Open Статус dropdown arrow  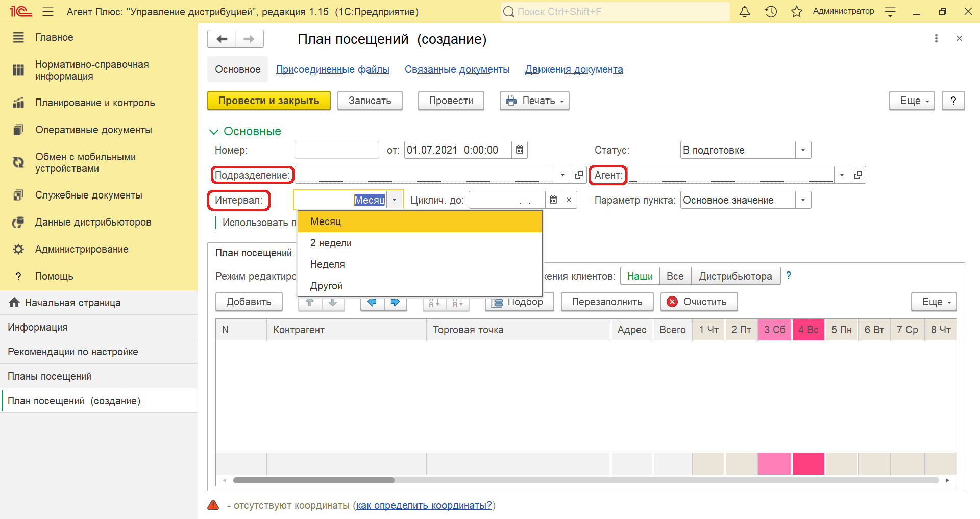[x=803, y=150]
